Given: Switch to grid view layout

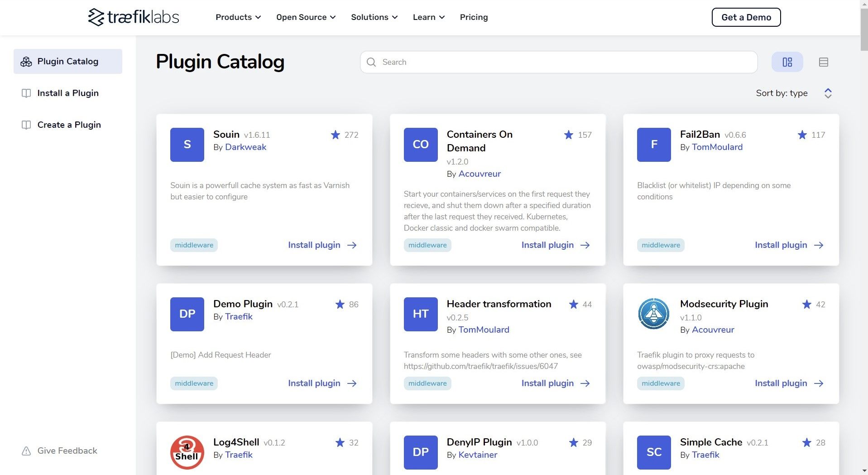Looking at the screenshot, I should 787,62.
